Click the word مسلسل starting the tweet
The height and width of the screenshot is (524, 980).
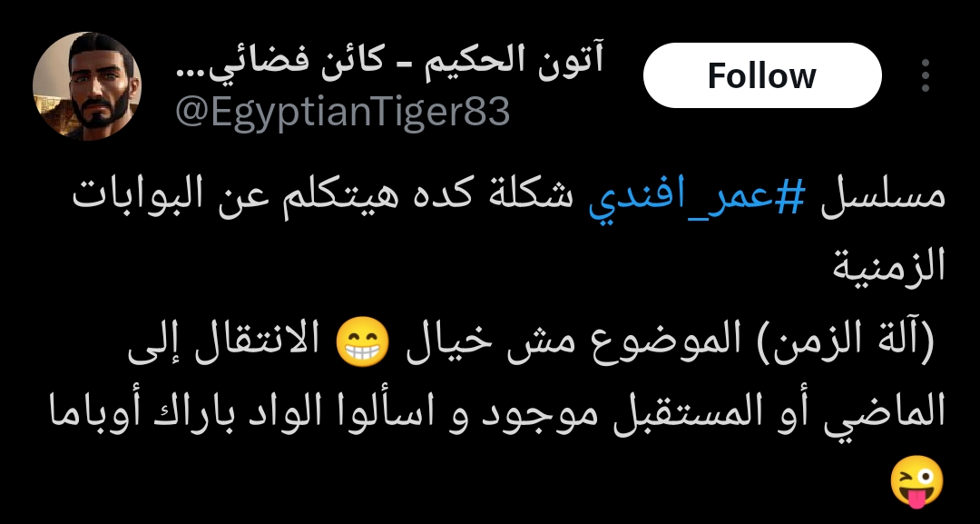pyautogui.click(x=882, y=197)
